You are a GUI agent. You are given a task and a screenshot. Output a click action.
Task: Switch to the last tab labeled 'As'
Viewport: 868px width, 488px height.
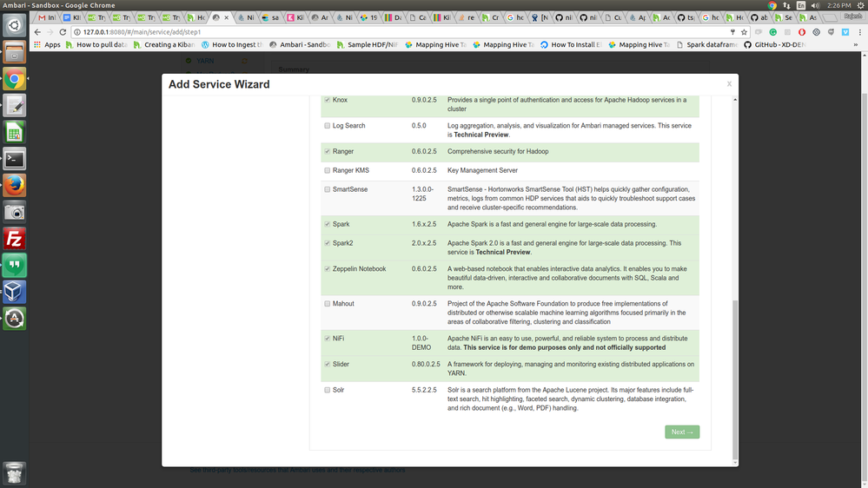click(808, 17)
